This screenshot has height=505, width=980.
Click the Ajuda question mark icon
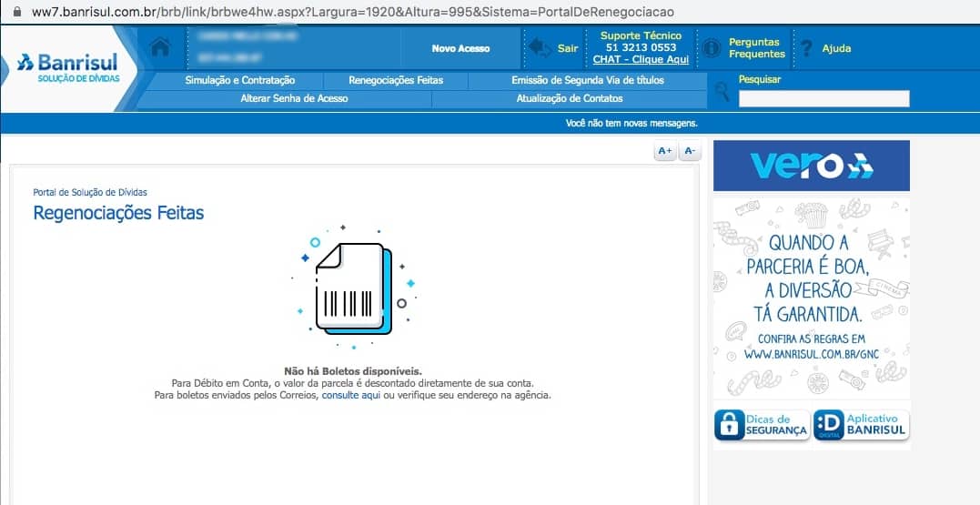[x=806, y=48]
